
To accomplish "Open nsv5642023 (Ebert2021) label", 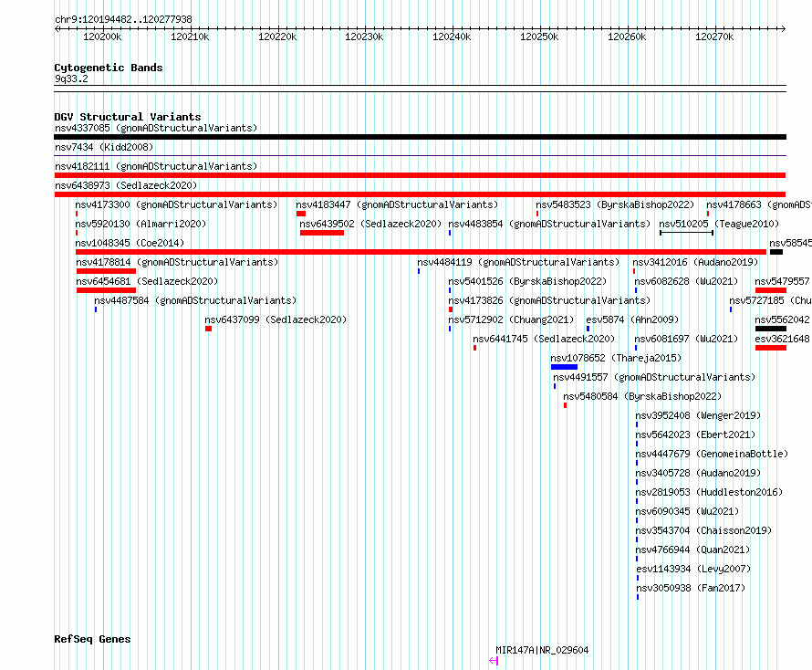I will tap(695, 434).
